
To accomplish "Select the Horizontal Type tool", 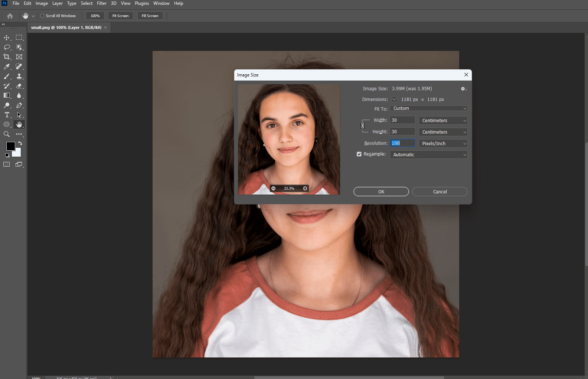I will (x=7, y=115).
